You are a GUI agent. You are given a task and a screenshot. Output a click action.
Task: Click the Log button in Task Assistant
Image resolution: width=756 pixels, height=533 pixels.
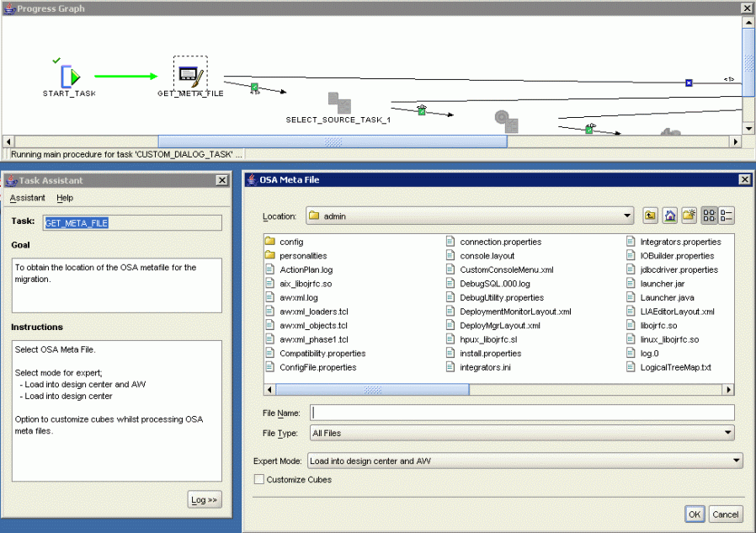(204, 499)
